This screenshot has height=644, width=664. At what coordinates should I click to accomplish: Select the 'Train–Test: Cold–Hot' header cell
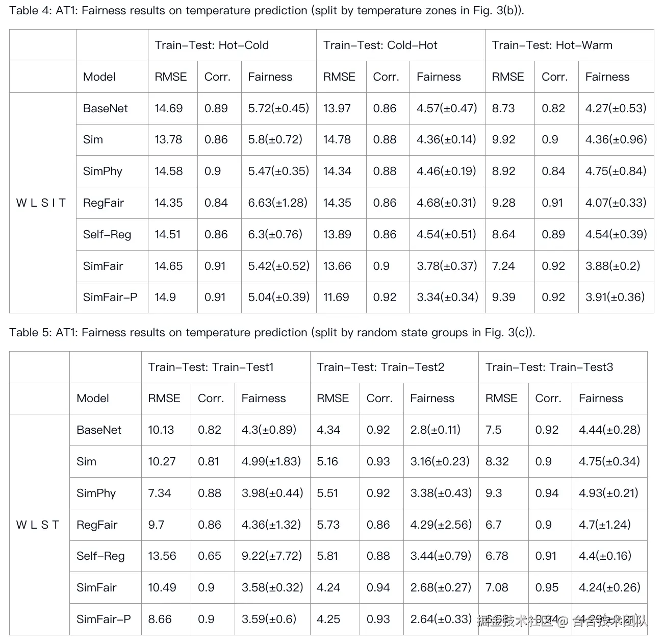380,45
